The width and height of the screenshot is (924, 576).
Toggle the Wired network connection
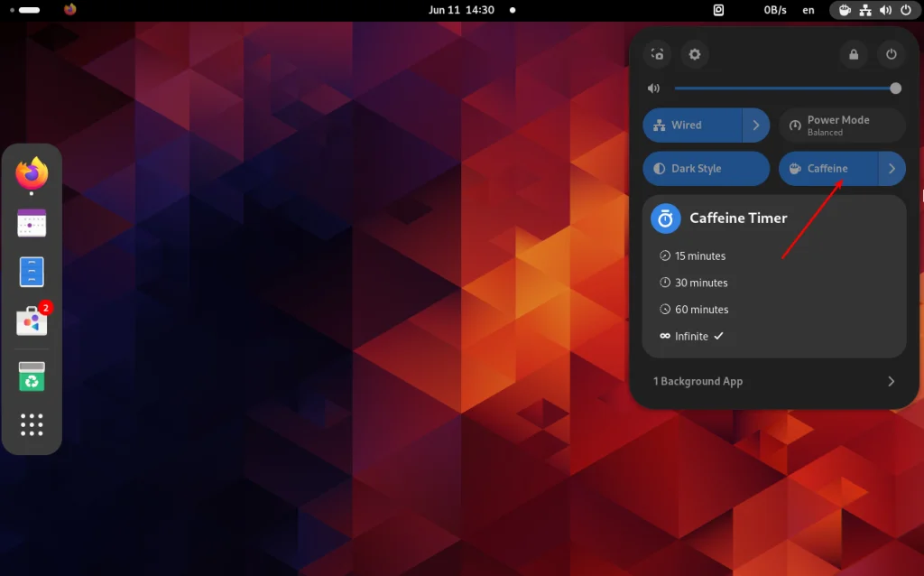point(692,125)
